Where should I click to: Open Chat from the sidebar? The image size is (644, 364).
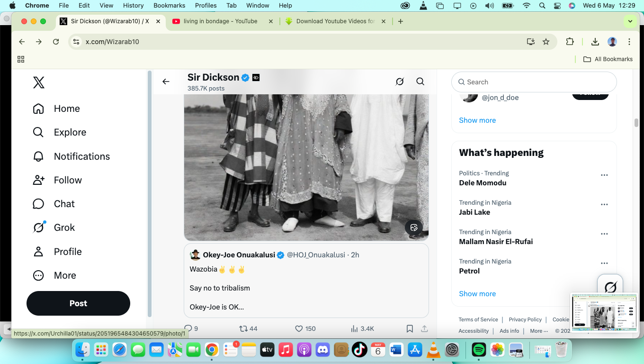tap(54, 204)
